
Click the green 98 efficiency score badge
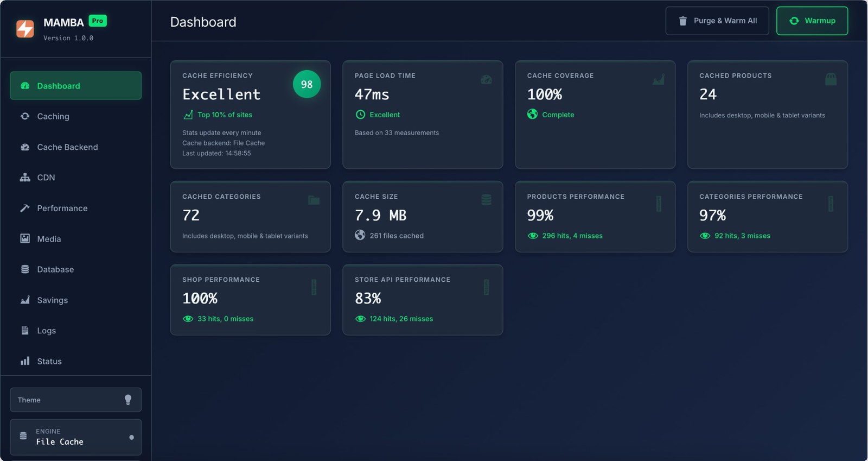pos(307,84)
